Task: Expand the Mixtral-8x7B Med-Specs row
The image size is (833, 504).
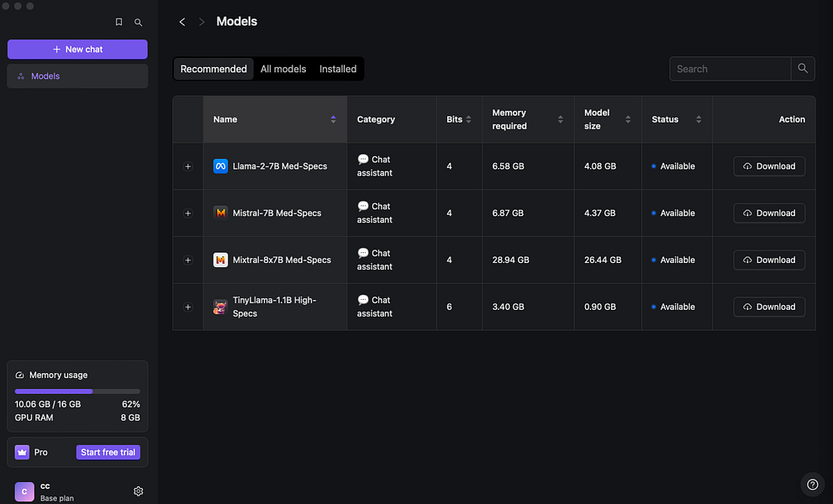Action: (x=187, y=260)
